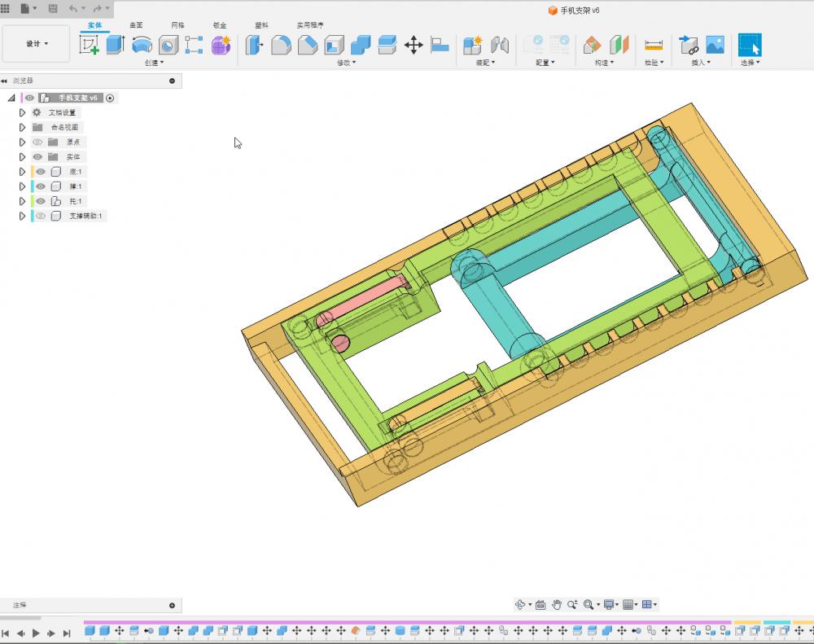This screenshot has width=814, height=644.
Task: Open the 选择 menu label
Action: coord(751,63)
